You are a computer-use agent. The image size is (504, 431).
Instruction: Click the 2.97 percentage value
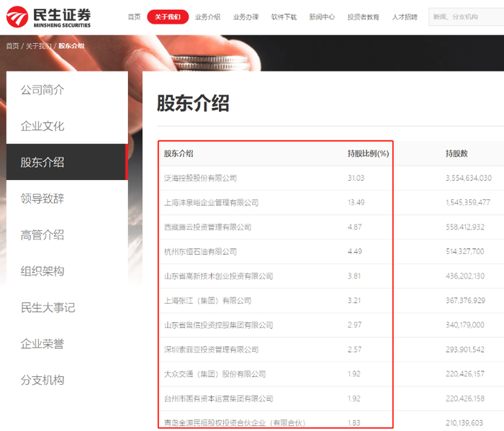(354, 325)
